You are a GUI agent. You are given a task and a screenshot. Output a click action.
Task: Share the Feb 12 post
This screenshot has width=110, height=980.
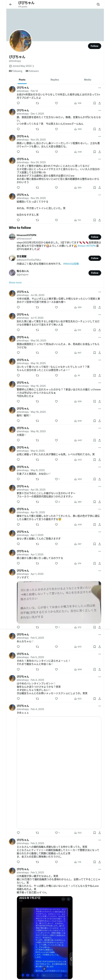click(x=99, y=103)
